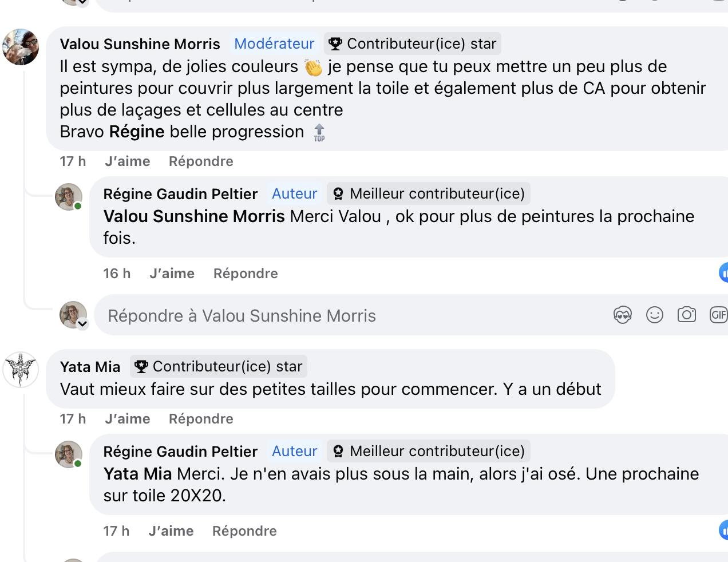
Task: Like Yata Mia's comment with J'aime
Action: (x=128, y=419)
